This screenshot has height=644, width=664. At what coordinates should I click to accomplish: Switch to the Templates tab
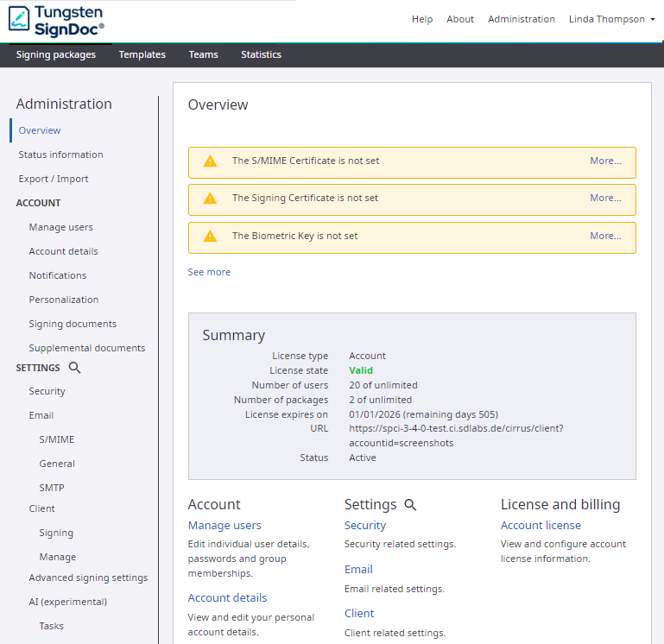pos(142,54)
